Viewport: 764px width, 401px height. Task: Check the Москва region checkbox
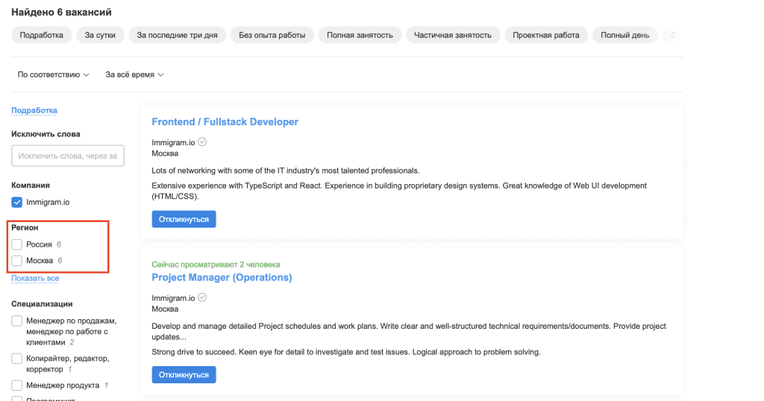coord(17,260)
